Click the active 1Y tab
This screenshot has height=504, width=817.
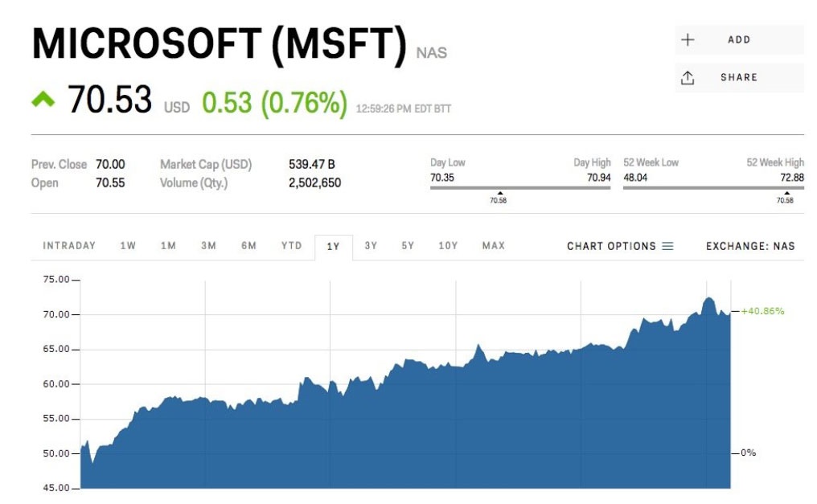(x=333, y=247)
